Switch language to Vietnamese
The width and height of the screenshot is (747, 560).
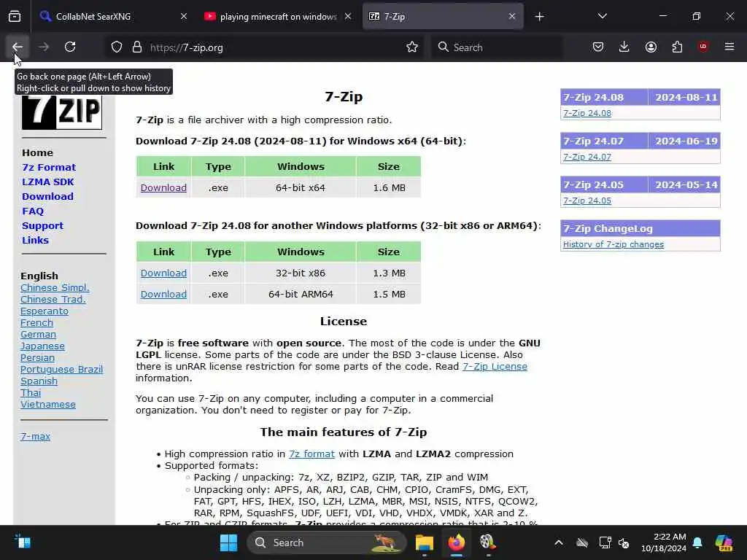pos(47,404)
